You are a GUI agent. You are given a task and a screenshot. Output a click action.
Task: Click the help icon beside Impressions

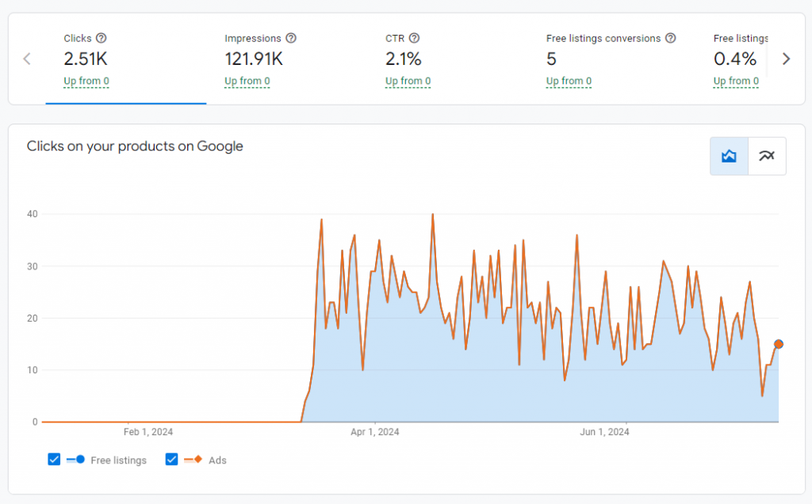pyautogui.click(x=291, y=38)
